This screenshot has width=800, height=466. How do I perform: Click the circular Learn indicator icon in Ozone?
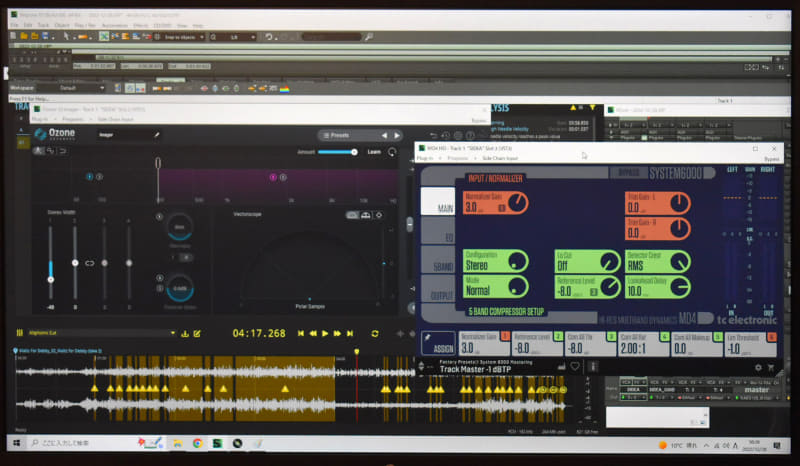(x=392, y=152)
